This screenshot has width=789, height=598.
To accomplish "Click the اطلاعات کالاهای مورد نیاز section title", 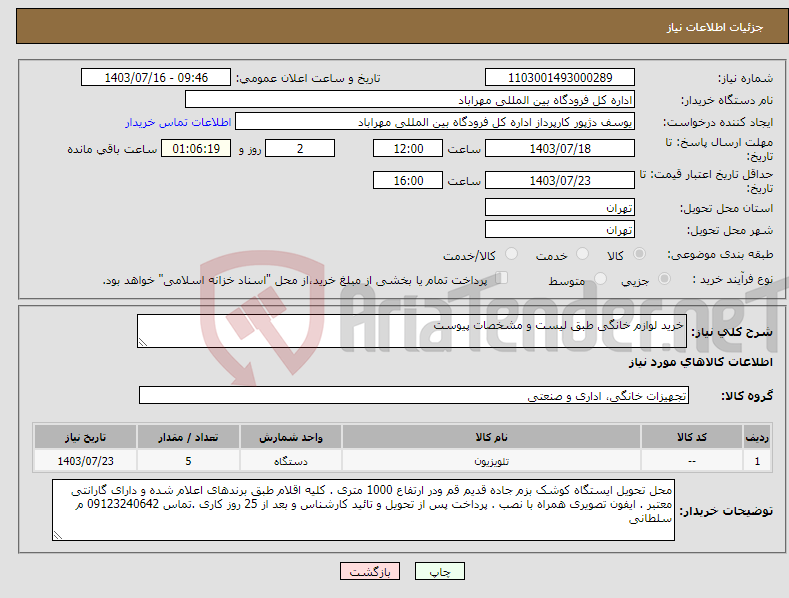I will (700, 362).
